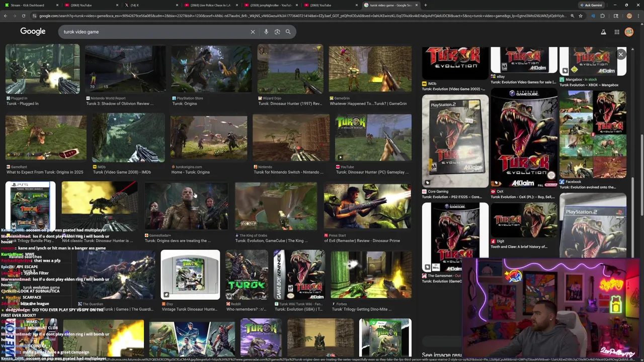644x362 pixels.
Task: Open Turok - Plugged In image result
Action: 42,69
